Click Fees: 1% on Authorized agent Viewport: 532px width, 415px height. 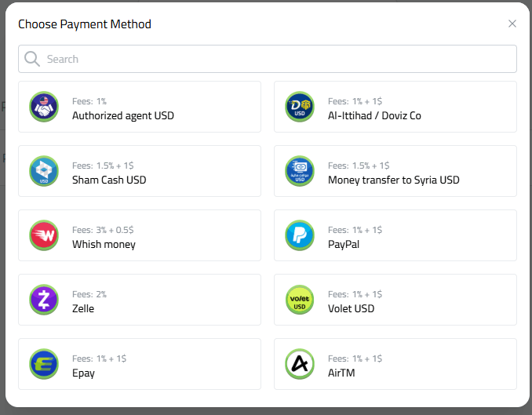[x=89, y=101]
